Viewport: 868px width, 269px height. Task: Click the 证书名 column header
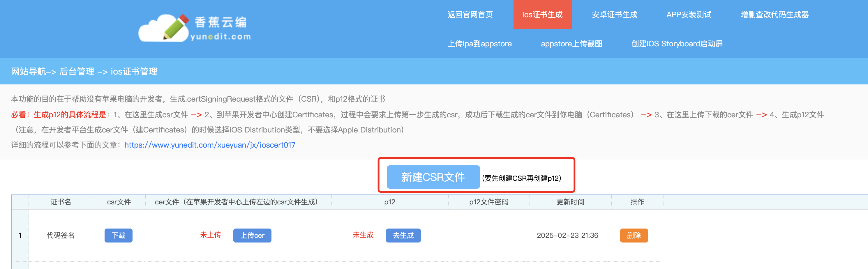click(x=61, y=202)
